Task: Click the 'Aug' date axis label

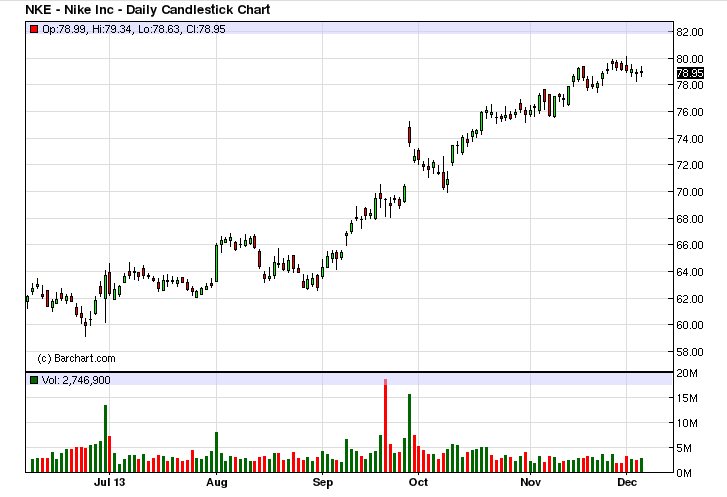Action: tap(217, 482)
